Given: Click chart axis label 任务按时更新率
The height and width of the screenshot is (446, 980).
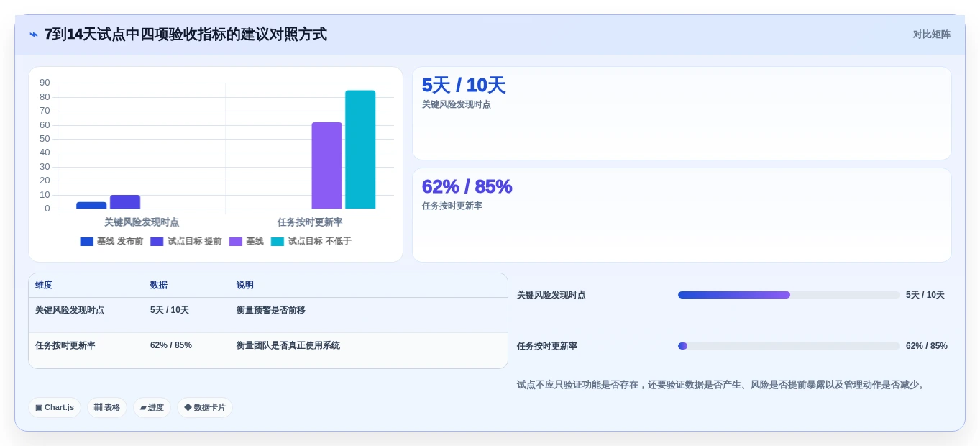Looking at the screenshot, I should click(x=310, y=222).
